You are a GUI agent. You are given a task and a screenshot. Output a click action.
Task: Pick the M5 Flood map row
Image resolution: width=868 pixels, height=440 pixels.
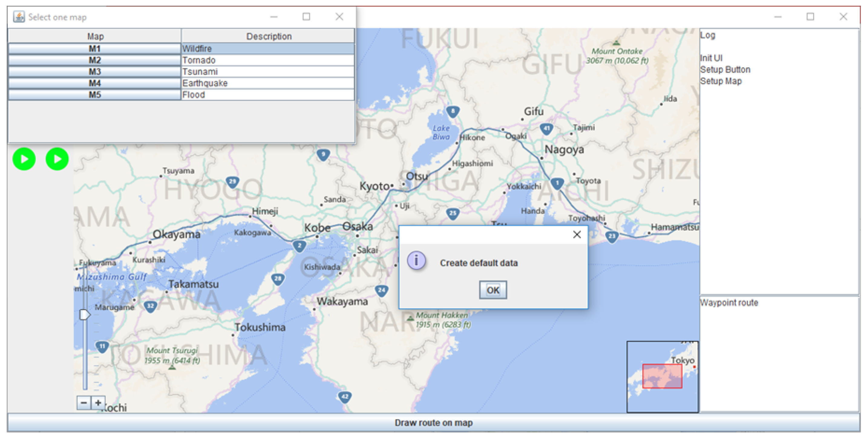(95, 95)
